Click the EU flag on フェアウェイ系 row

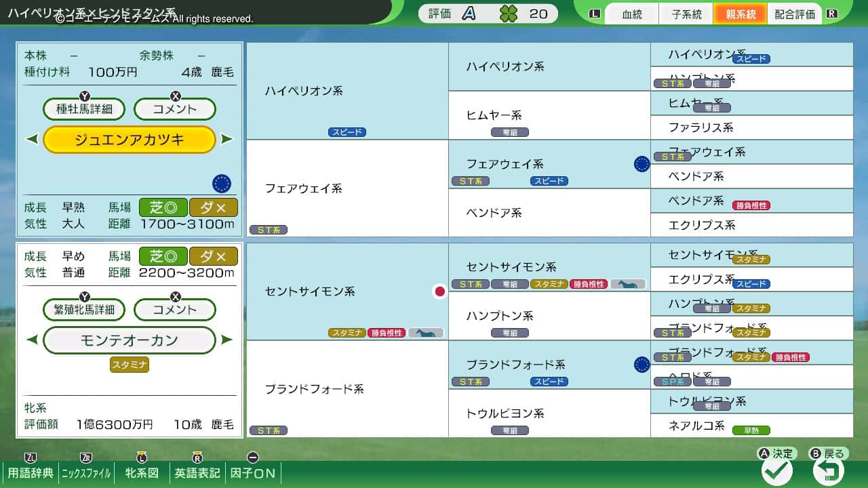(x=642, y=164)
